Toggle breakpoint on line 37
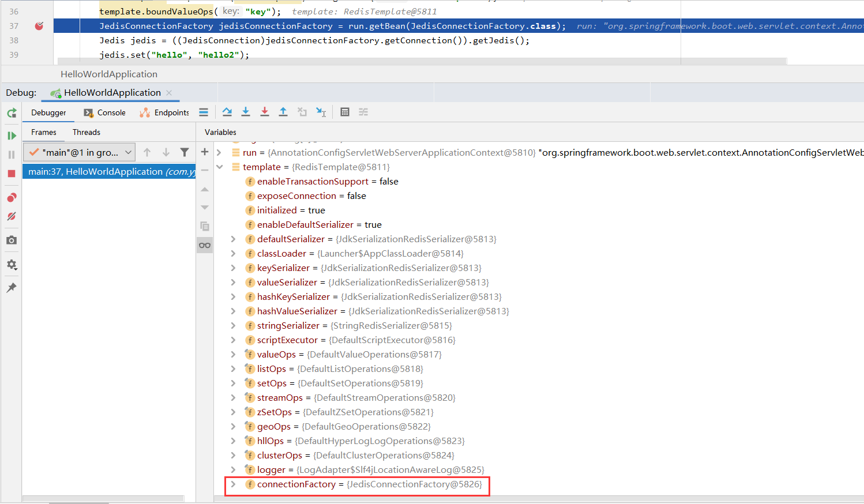Image resolution: width=864 pixels, height=504 pixels. [39, 26]
